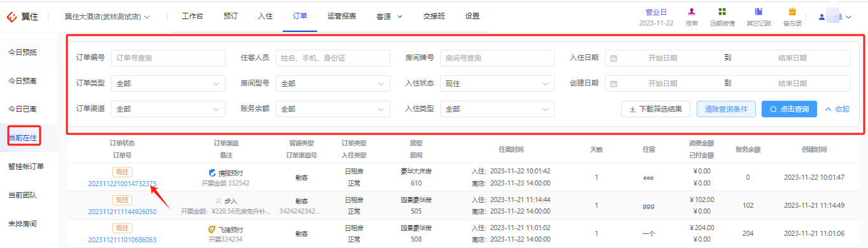
Task: Open 房间型号 dropdown
Action: (x=333, y=84)
